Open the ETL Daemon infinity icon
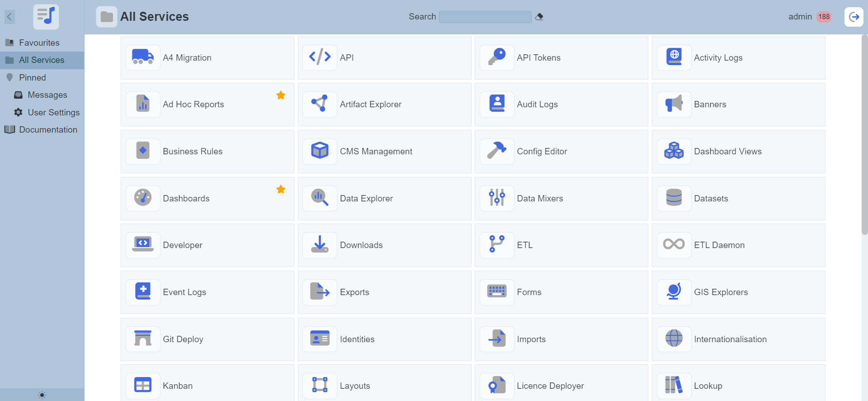868x401 pixels. [x=674, y=245]
